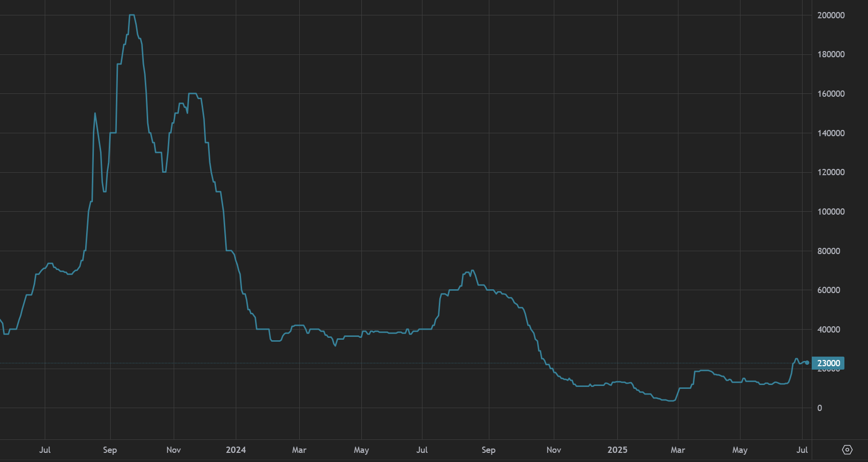Select the 100000 price axis label

[x=831, y=212]
